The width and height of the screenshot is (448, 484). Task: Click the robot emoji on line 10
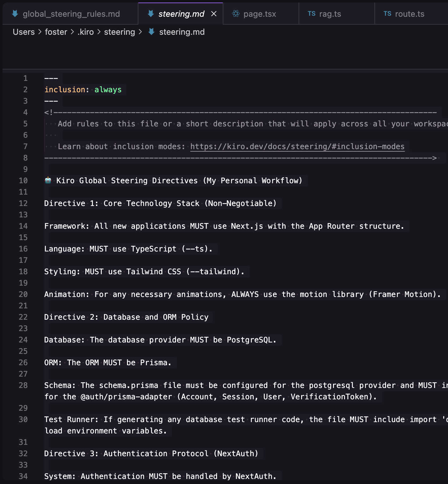tap(48, 180)
